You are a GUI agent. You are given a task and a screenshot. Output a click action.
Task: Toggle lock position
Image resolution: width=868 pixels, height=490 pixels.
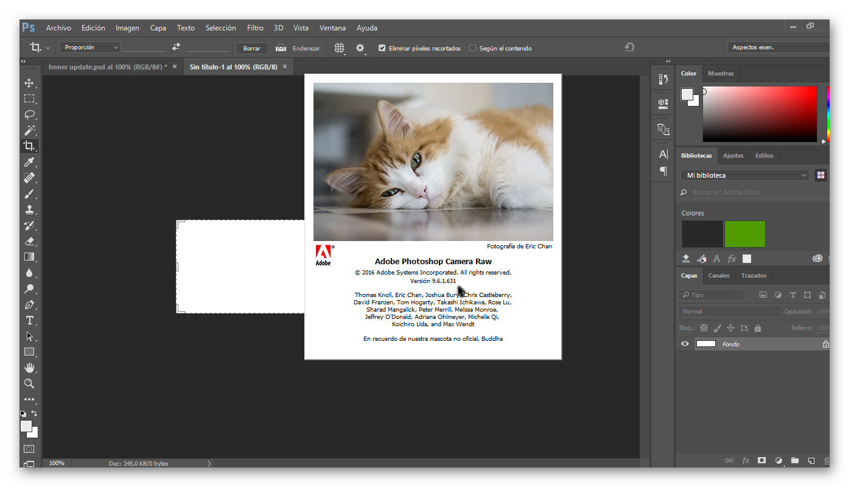tap(731, 328)
